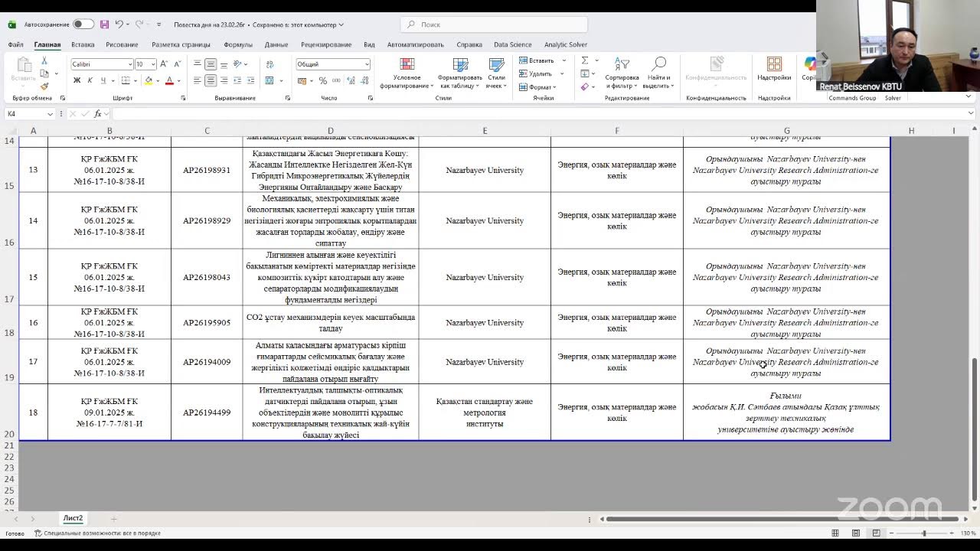Open Условное форматирование menu
980x551 pixels.
(x=407, y=73)
